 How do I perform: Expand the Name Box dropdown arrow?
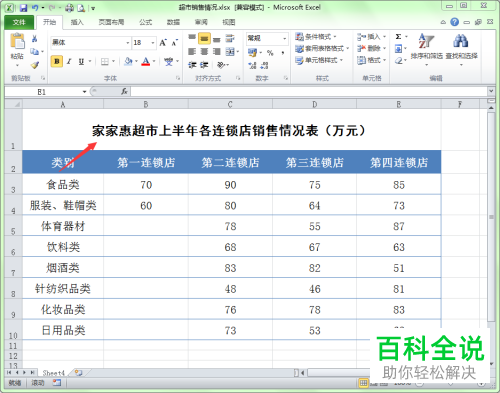point(84,92)
